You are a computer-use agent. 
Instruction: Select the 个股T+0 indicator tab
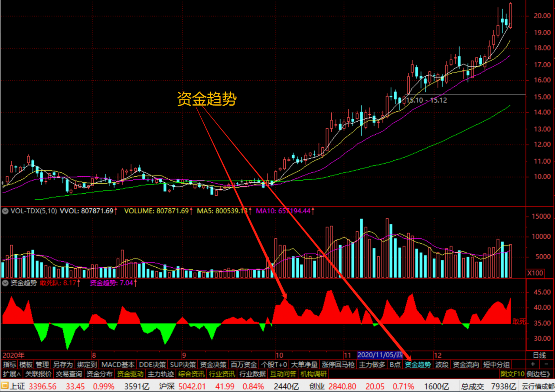click(274, 365)
